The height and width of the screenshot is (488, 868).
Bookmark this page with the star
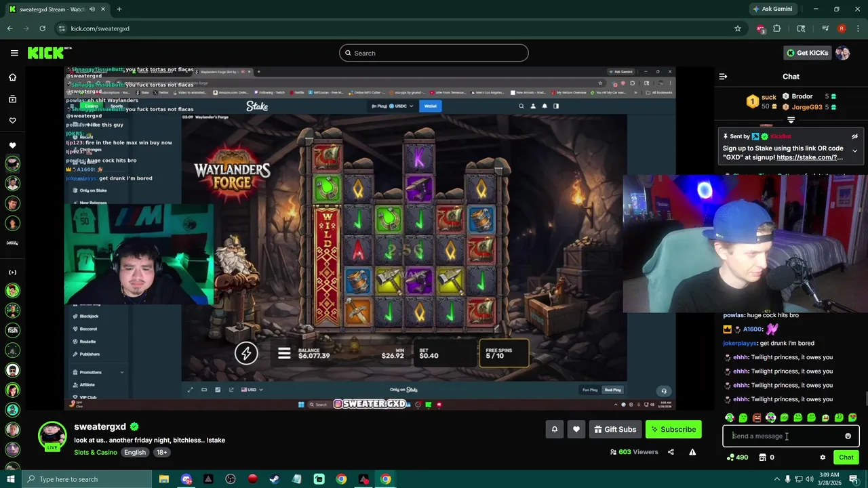(738, 28)
